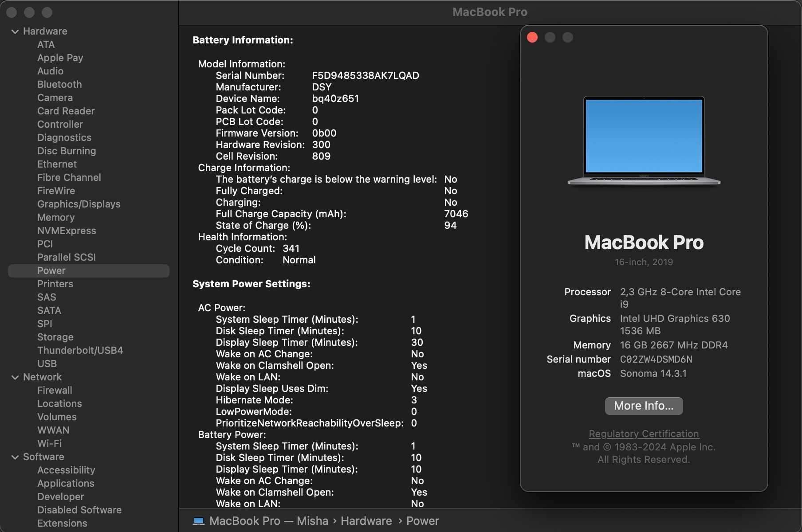Select Parallel SCSI in the sidebar
Image resolution: width=802 pixels, height=532 pixels.
coord(67,257)
